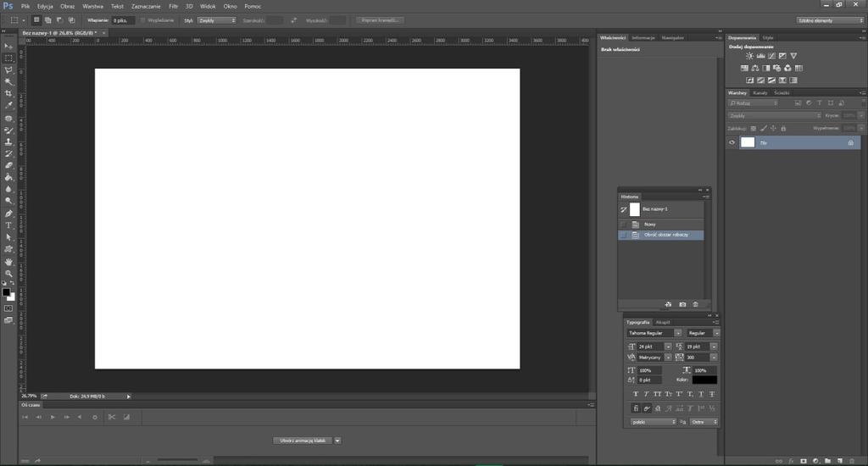Viewport: 868px width, 466px height.
Task: Toggle Faux Bold in Typografia panel
Action: [636, 394]
